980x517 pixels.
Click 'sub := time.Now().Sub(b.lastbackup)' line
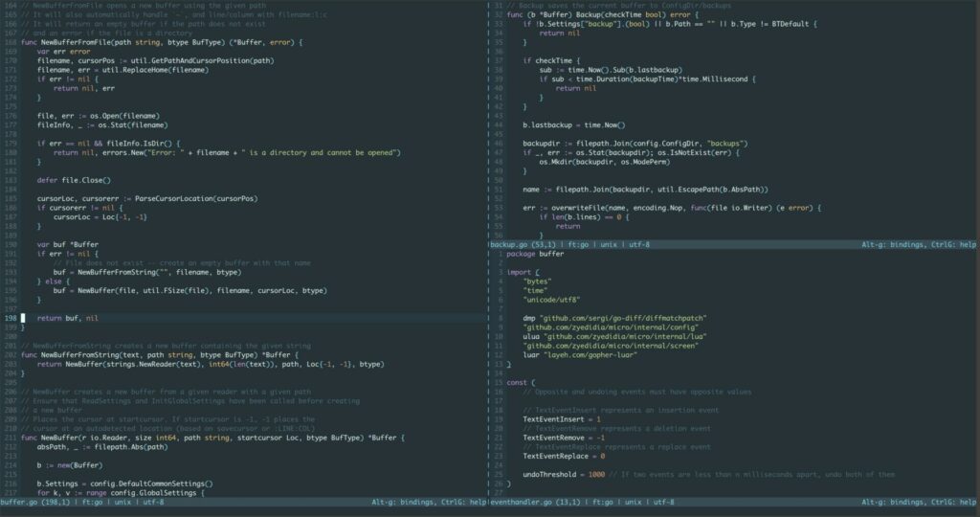(611, 70)
